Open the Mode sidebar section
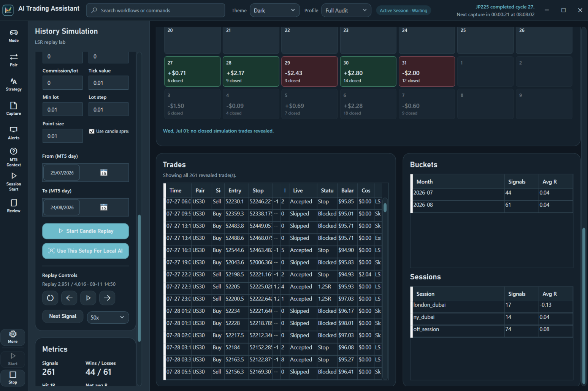Image resolution: width=588 pixels, height=391 pixels. (14, 36)
